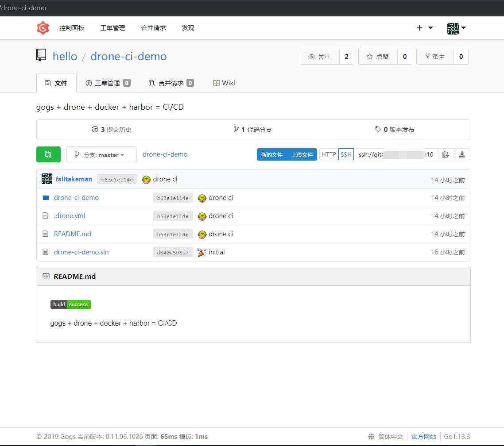Switch to the 工单管理 issues tab

coord(108,83)
